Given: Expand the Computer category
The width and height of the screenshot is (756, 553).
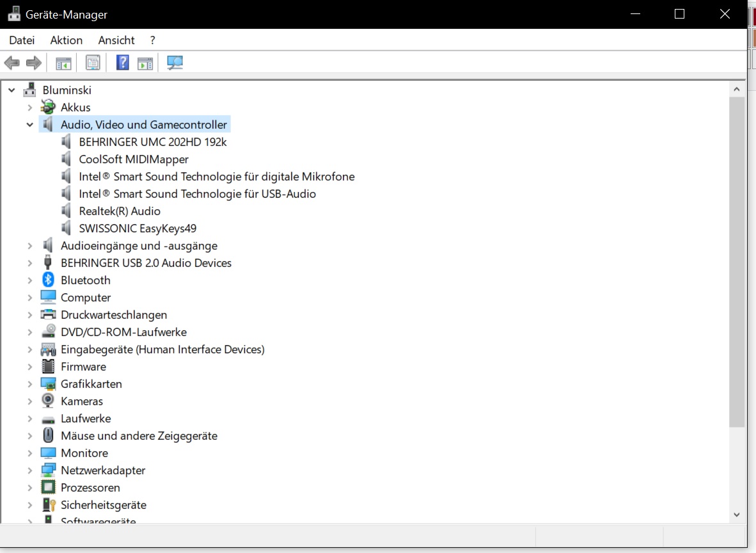Looking at the screenshot, I should click(30, 298).
